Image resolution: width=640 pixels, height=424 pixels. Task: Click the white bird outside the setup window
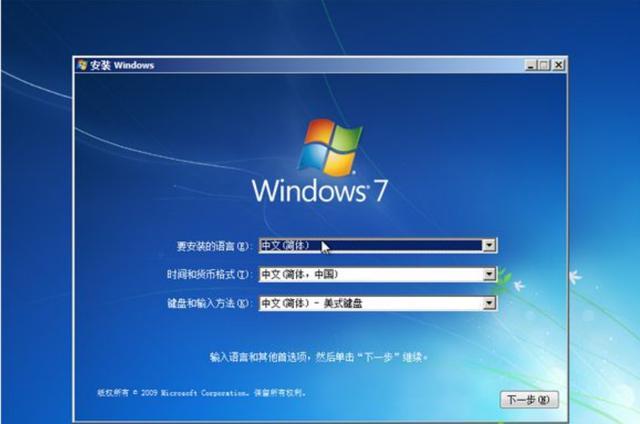tap(576, 277)
